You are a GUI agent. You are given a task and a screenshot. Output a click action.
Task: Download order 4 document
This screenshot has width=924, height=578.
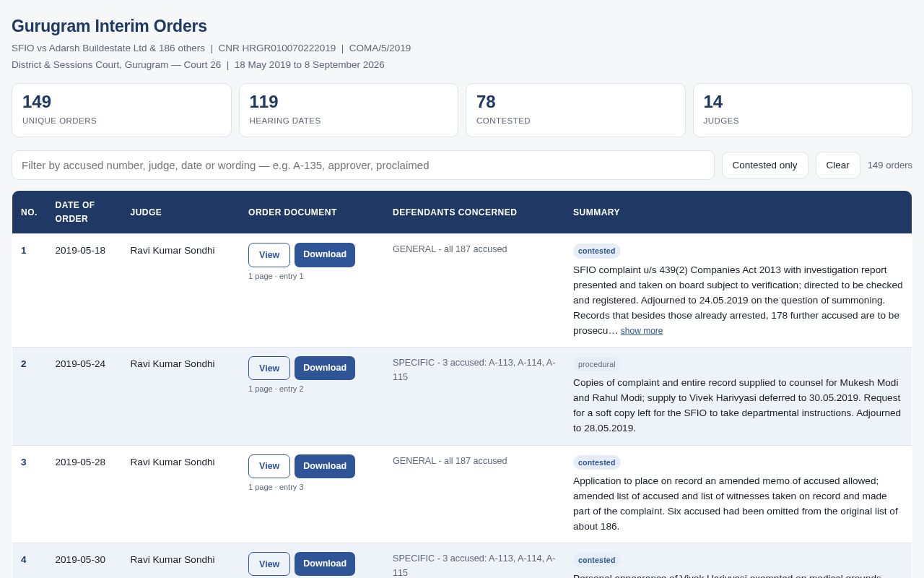tap(325, 564)
